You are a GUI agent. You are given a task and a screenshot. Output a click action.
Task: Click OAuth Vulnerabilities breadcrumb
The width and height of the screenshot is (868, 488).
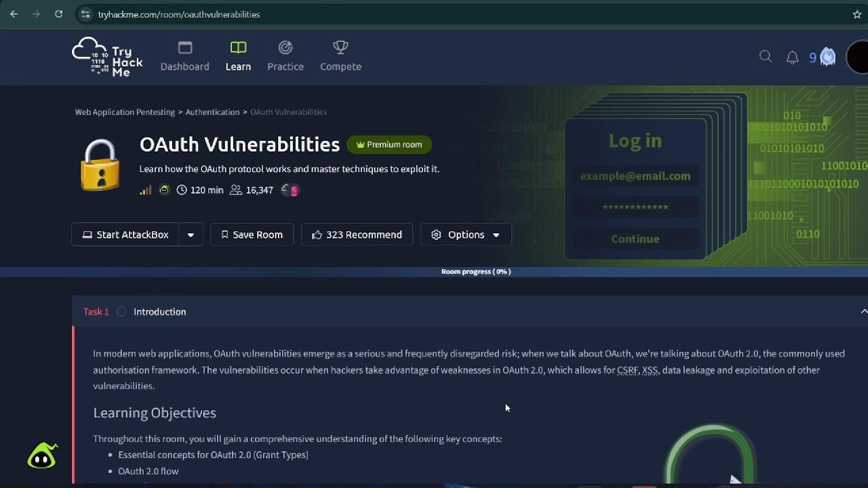click(x=288, y=112)
